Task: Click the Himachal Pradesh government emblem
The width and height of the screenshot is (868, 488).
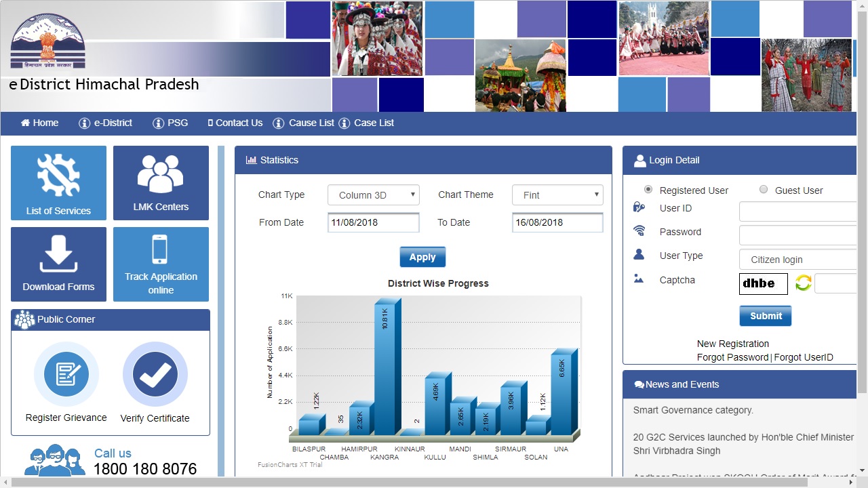Action: (x=47, y=39)
